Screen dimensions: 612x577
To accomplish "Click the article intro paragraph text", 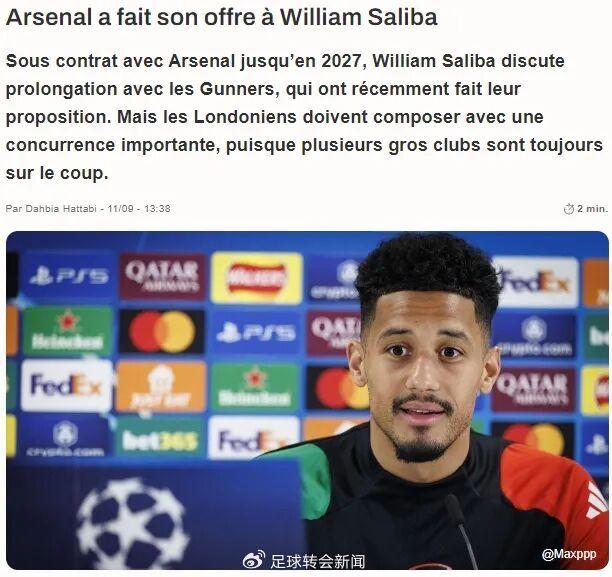I will click(x=304, y=117).
